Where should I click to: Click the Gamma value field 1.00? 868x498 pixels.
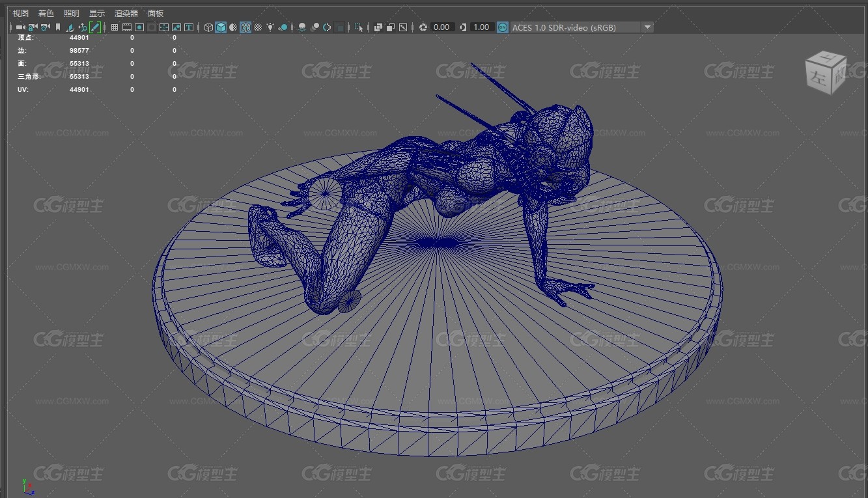click(x=481, y=27)
